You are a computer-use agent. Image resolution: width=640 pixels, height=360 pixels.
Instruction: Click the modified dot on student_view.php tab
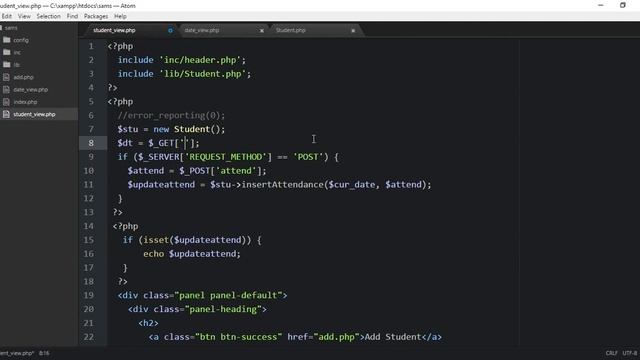pyautogui.click(x=170, y=31)
